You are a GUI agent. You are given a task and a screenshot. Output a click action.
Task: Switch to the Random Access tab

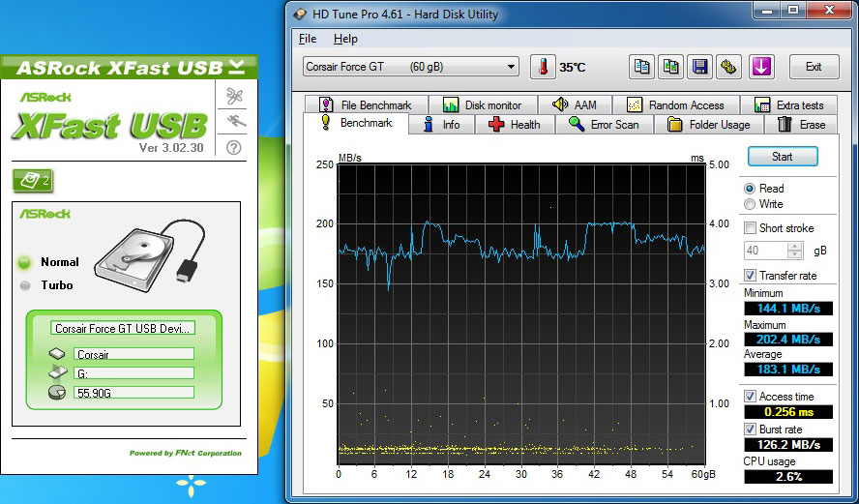675,104
